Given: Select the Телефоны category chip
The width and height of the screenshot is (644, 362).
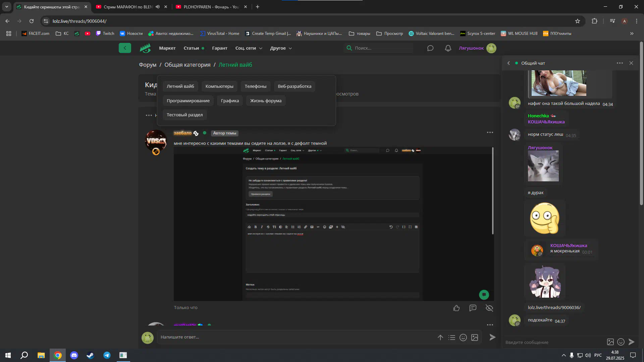Looking at the screenshot, I should pyautogui.click(x=256, y=86).
